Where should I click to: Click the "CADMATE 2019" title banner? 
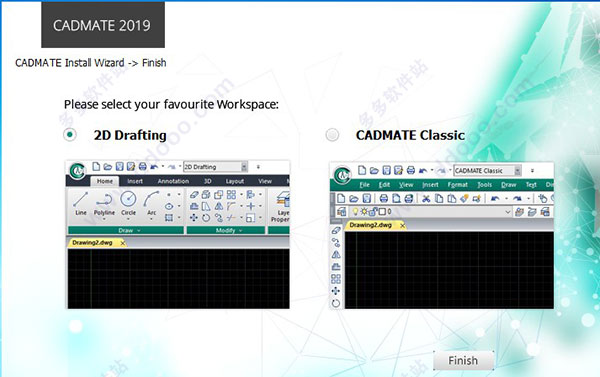(103, 25)
